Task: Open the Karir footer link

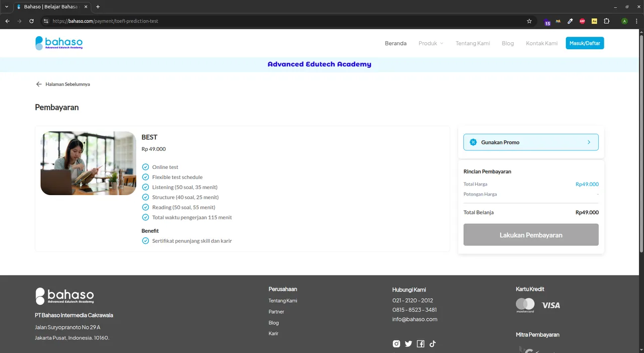Action: tap(273, 334)
